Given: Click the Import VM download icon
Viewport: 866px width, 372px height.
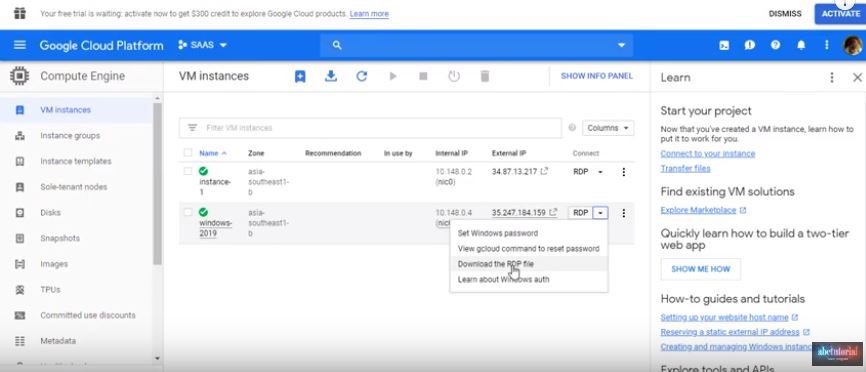Looking at the screenshot, I should (331, 76).
